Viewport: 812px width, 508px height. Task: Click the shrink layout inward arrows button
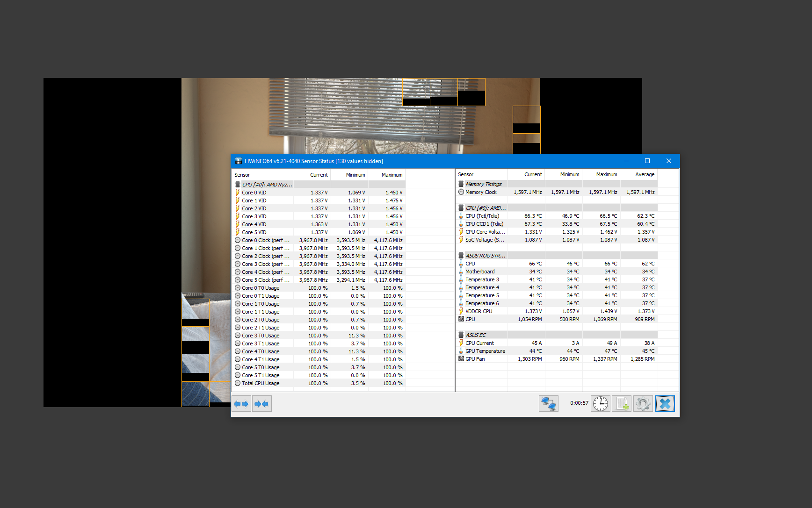(x=261, y=404)
